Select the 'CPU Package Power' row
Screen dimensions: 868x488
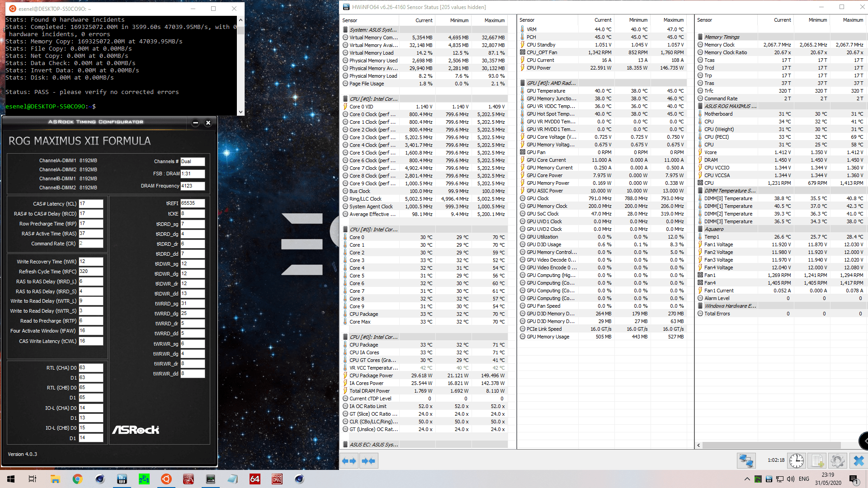click(424, 375)
